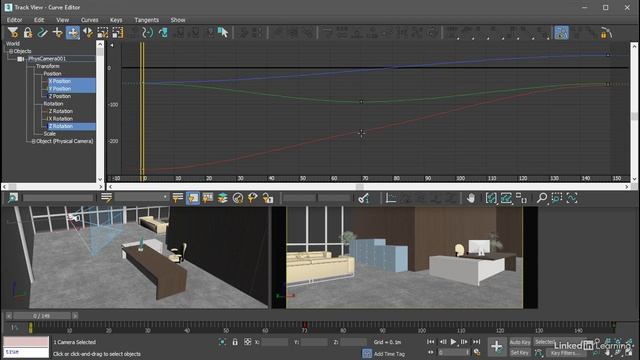Select the Zoom Region tool
This screenshot has height=360, width=640.
557,198
